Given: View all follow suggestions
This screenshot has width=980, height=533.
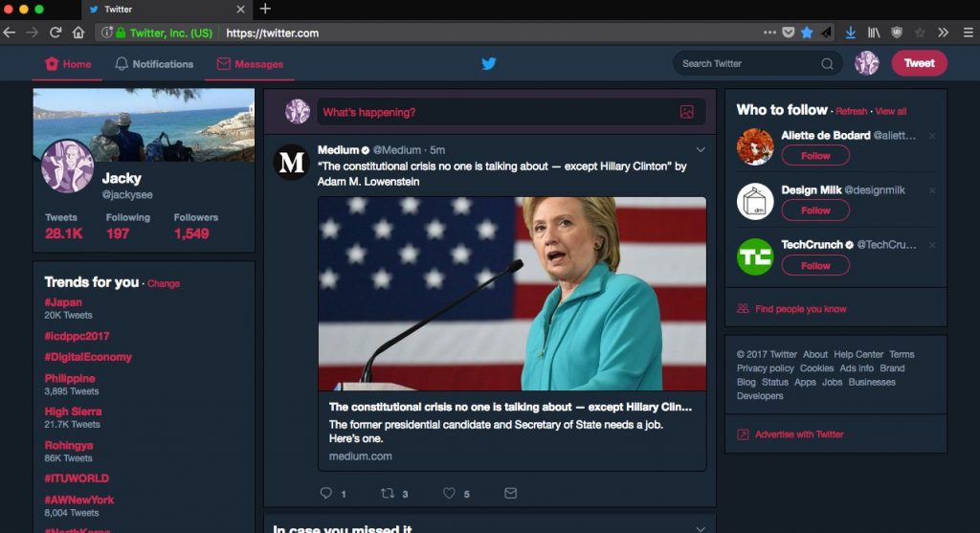Looking at the screenshot, I should (891, 111).
